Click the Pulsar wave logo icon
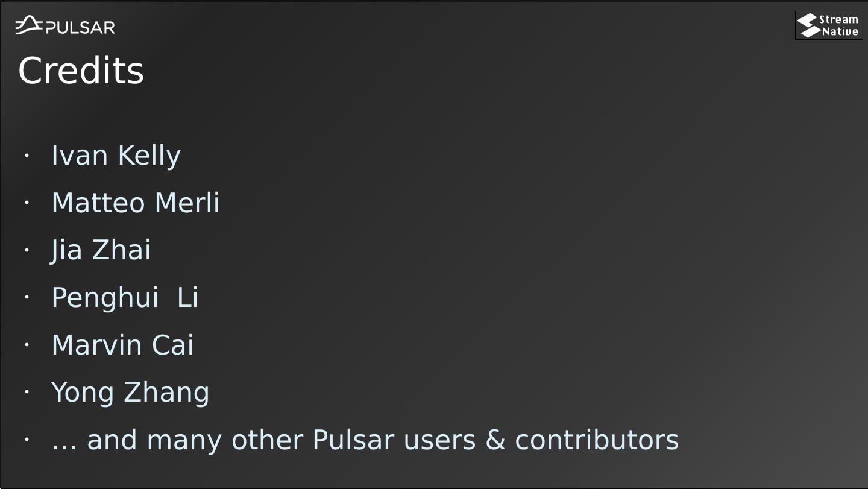This screenshot has width=868, height=489. (x=28, y=25)
